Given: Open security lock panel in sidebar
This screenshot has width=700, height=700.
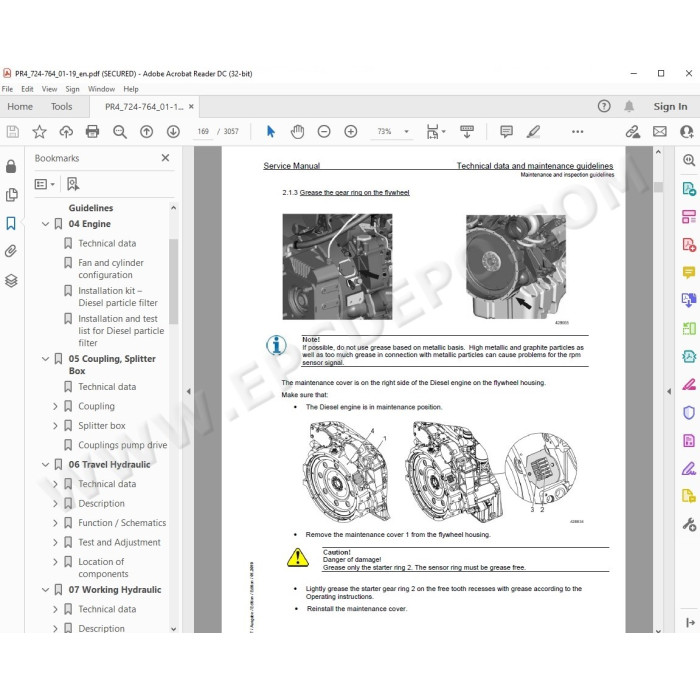Looking at the screenshot, I should (11, 166).
